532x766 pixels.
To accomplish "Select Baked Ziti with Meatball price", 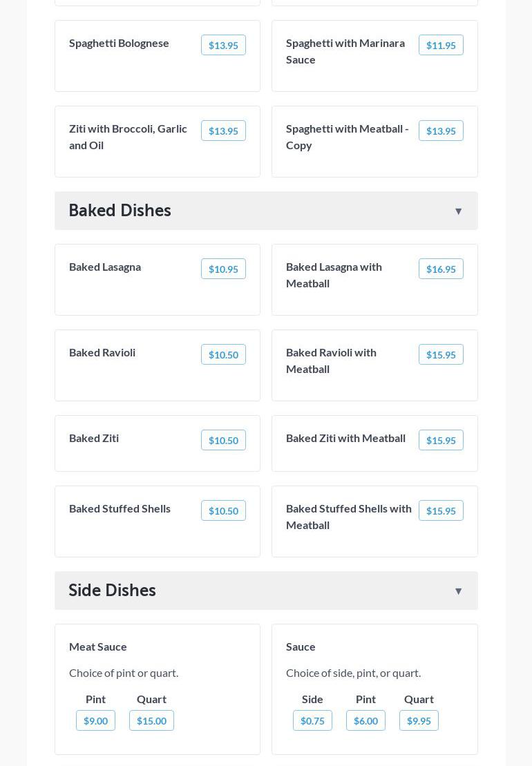I will 441,441.
